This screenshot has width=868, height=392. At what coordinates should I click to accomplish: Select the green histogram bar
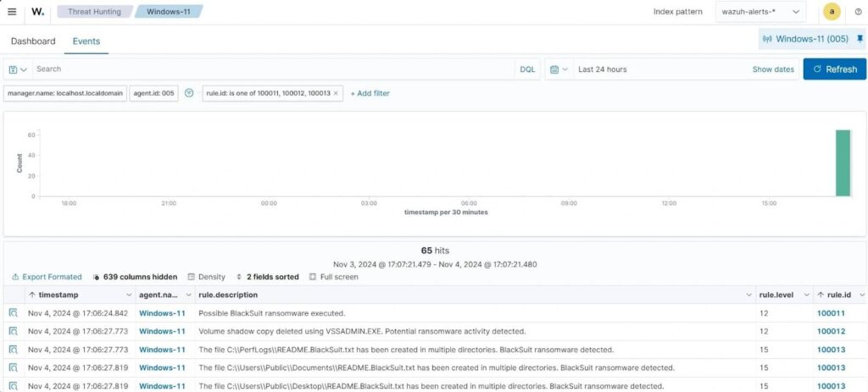[x=843, y=163]
